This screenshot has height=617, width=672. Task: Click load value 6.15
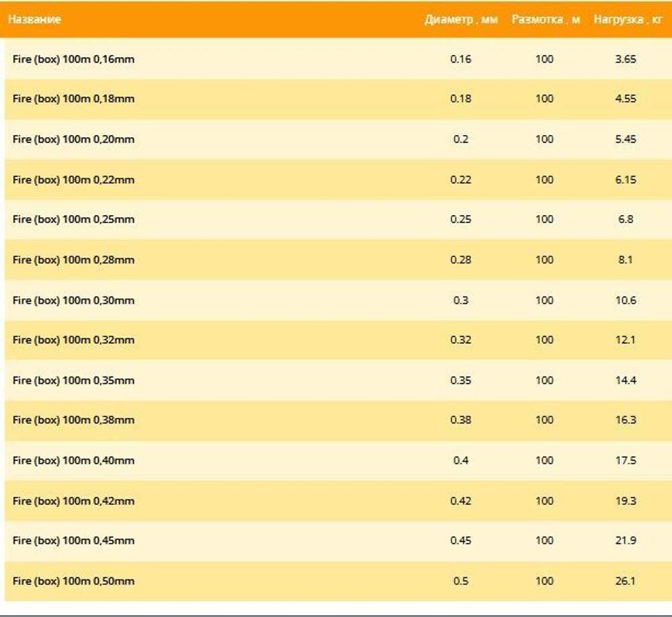pos(626,179)
